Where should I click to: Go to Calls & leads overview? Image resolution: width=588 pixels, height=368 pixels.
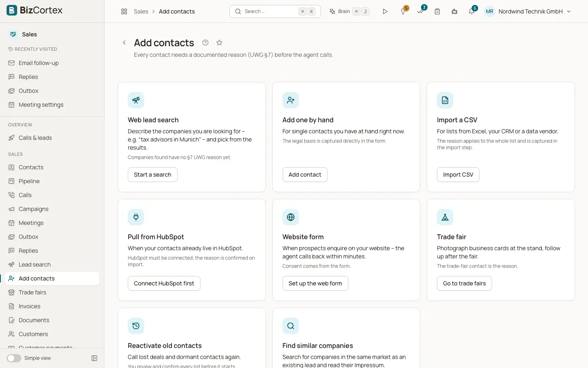(x=52, y=138)
